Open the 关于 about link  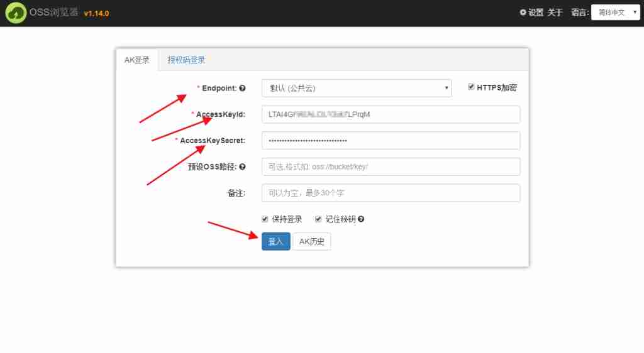pyautogui.click(x=555, y=13)
